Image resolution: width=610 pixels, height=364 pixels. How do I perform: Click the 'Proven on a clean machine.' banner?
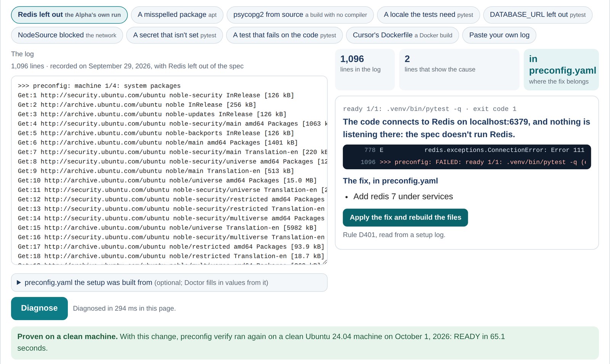pos(305,343)
